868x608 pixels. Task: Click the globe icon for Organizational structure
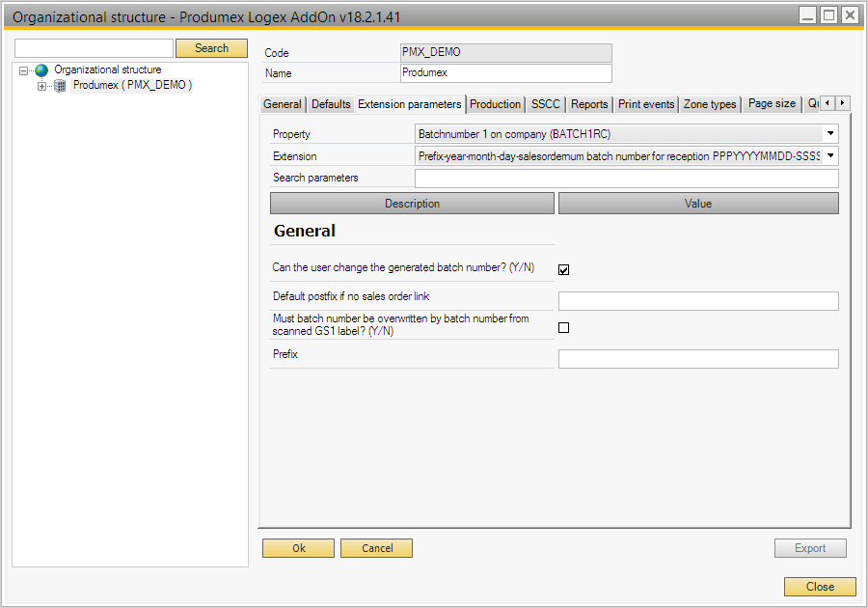click(41, 70)
